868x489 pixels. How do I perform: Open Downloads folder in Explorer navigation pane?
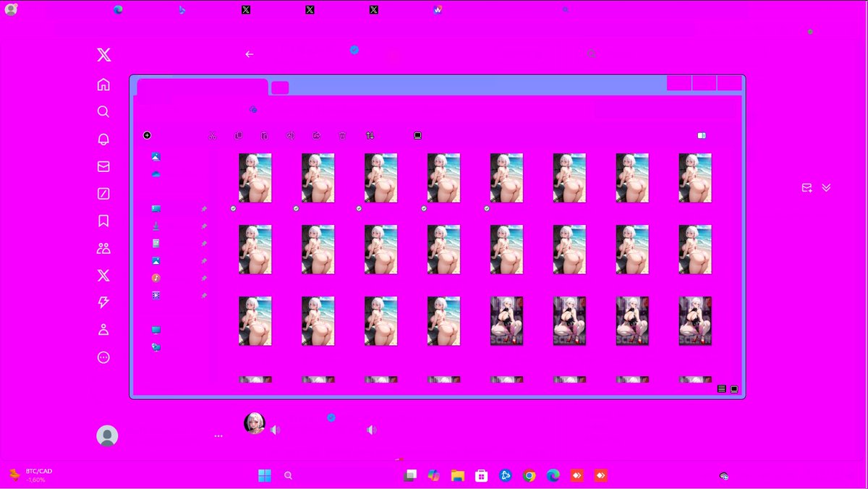(x=156, y=226)
